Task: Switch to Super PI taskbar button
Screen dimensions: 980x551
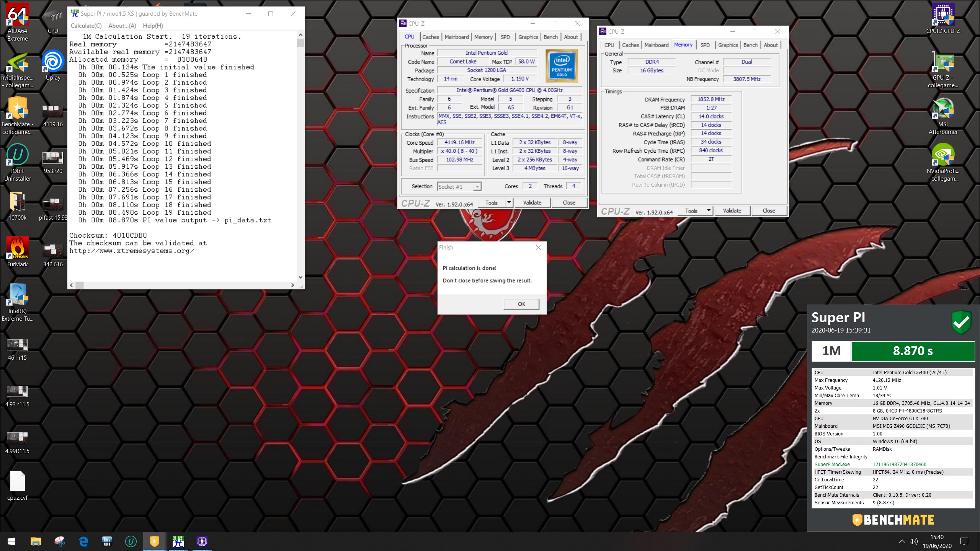Action: click(x=178, y=541)
